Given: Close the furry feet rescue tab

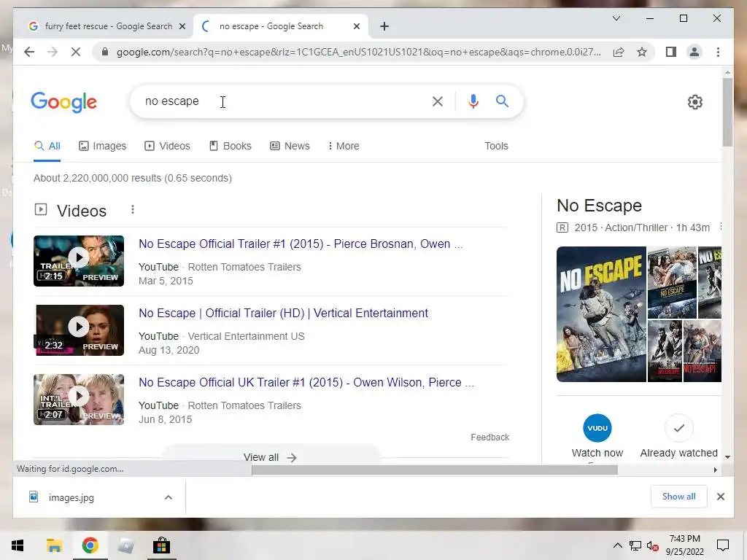Looking at the screenshot, I should tap(182, 26).
